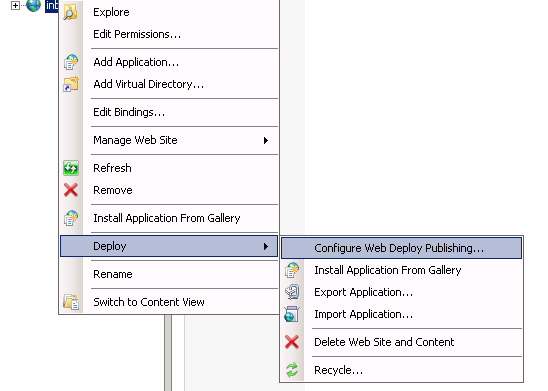Click the Explore folder icon
This screenshot has width=548, height=391.
click(x=71, y=12)
